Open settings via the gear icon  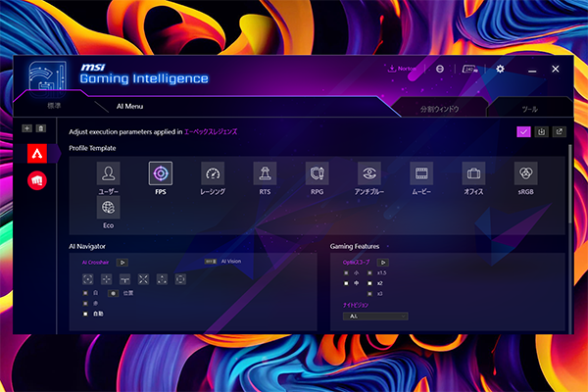[x=500, y=70]
